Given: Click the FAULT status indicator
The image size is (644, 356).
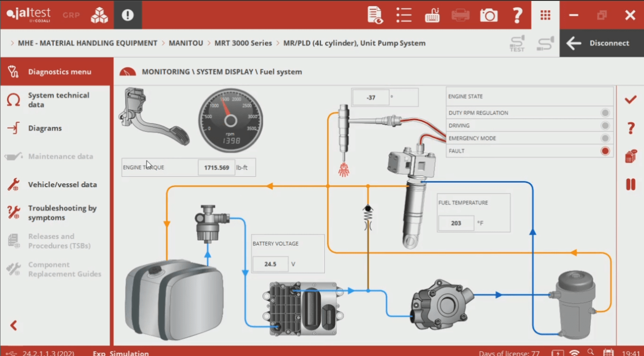Looking at the screenshot, I should coord(605,151).
